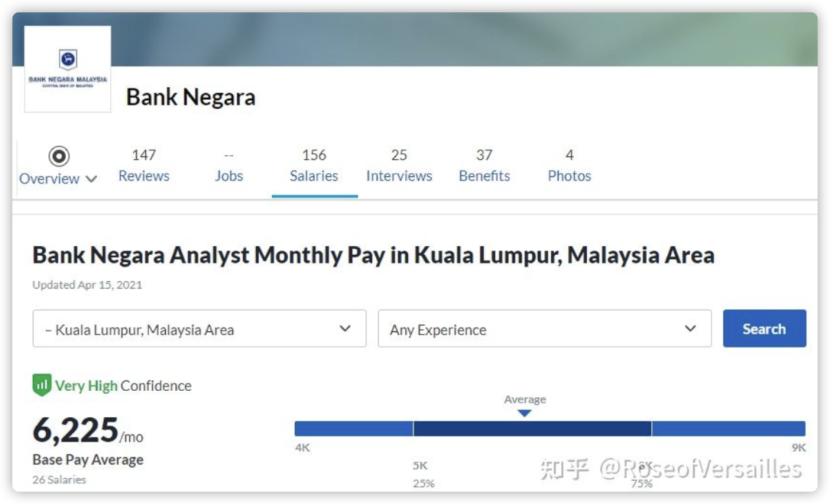Click the location dropdown chevron arrow
The width and height of the screenshot is (830, 504).
(345, 329)
